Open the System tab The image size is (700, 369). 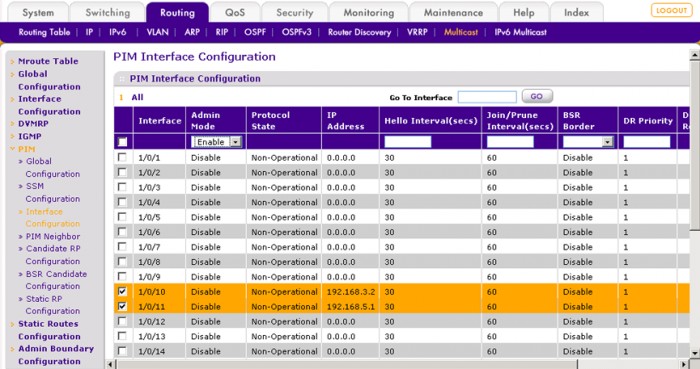click(x=38, y=12)
